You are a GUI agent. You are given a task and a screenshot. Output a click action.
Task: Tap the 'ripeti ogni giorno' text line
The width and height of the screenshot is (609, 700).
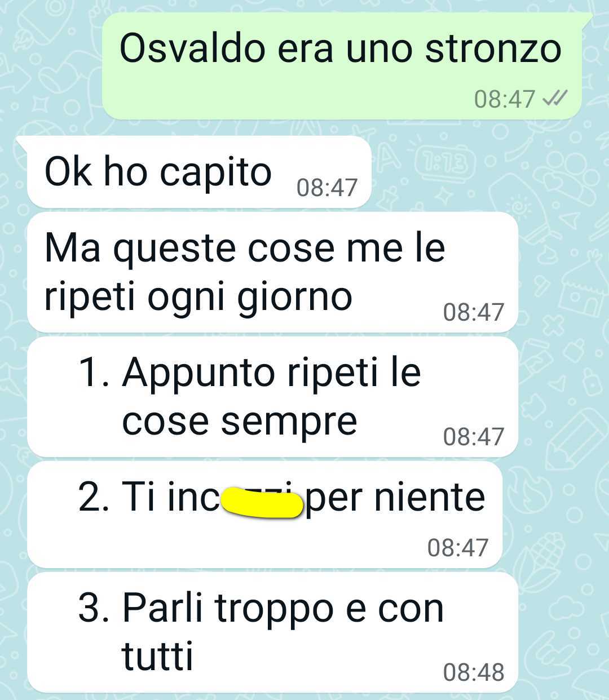tap(198, 297)
